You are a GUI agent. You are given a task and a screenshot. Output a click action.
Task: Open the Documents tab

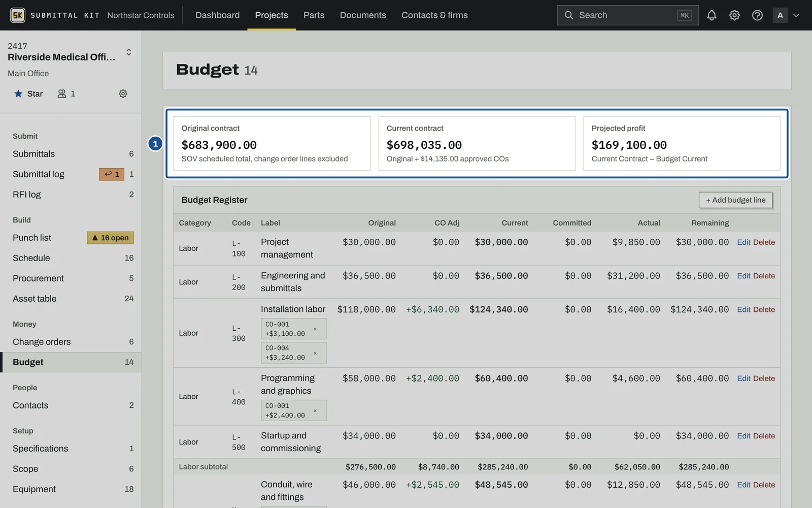363,15
